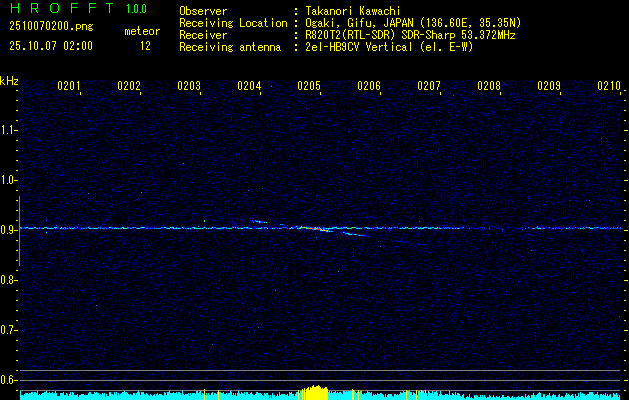Click the 0.6 frequency axis label
This screenshot has height=400, width=629.
click(8, 380)
